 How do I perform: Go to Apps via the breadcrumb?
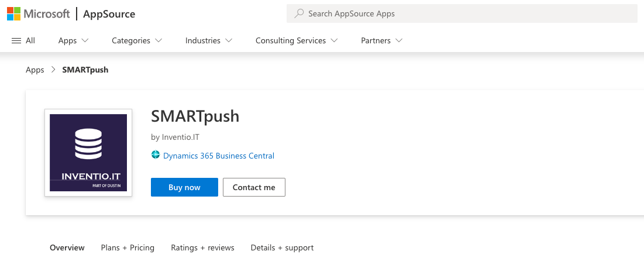coord(35,70)
